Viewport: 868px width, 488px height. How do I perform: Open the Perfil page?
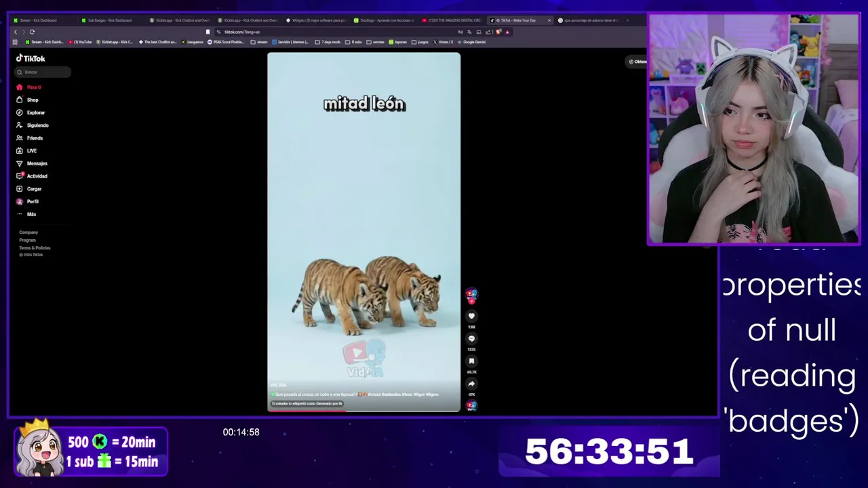pyautogui.click(x=28, y=201)
